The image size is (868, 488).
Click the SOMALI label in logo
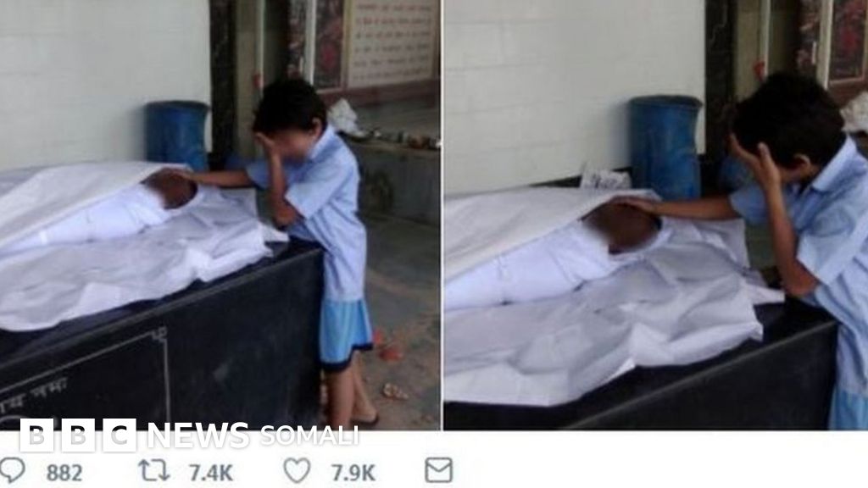(309, 436)
